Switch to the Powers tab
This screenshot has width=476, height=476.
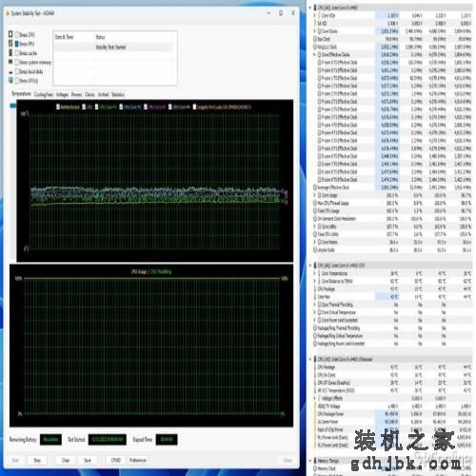coord(76,94)
